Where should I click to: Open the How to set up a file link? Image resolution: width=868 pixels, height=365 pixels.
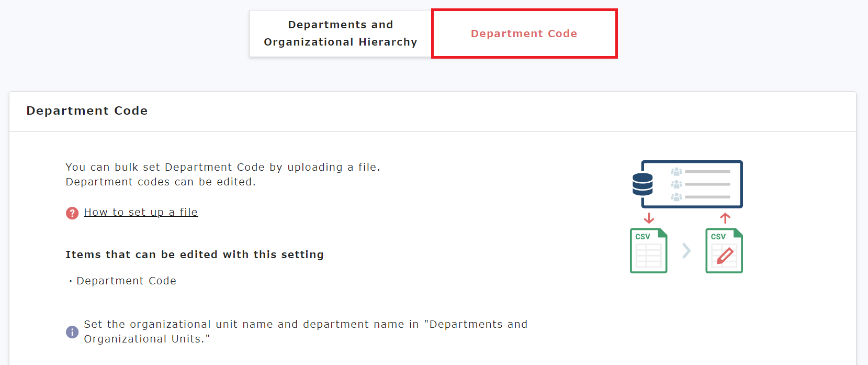click(141, 212)
